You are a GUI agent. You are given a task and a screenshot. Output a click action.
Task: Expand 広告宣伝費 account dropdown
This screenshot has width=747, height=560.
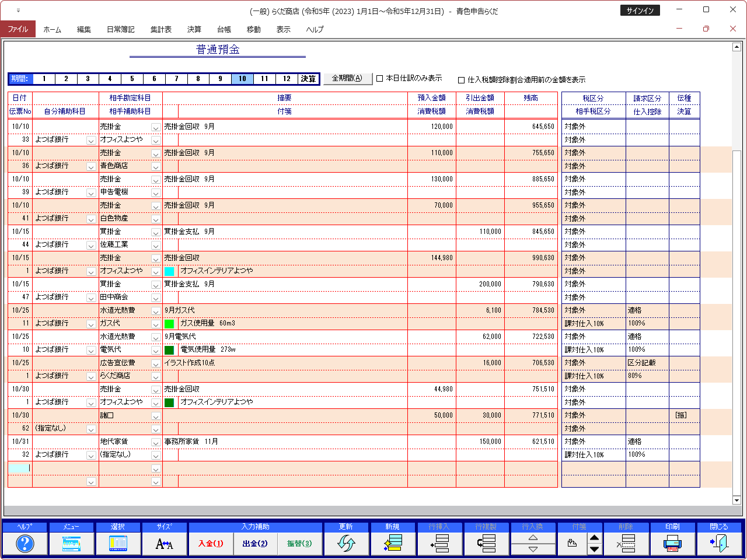point(156,363)
